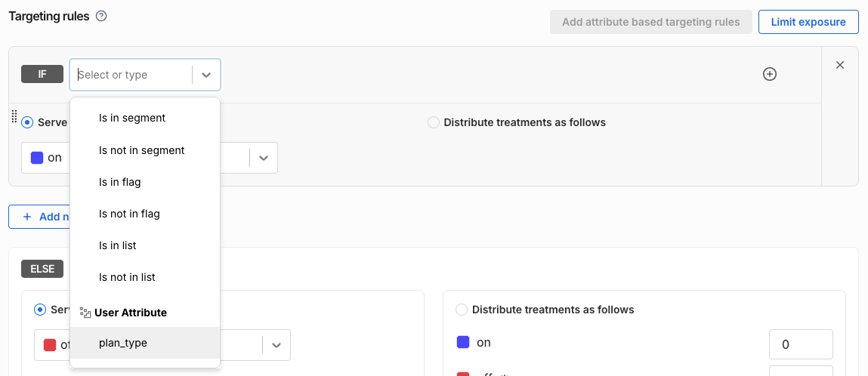Click the plus circle add condition icon
868x376 pixels.
769,74
